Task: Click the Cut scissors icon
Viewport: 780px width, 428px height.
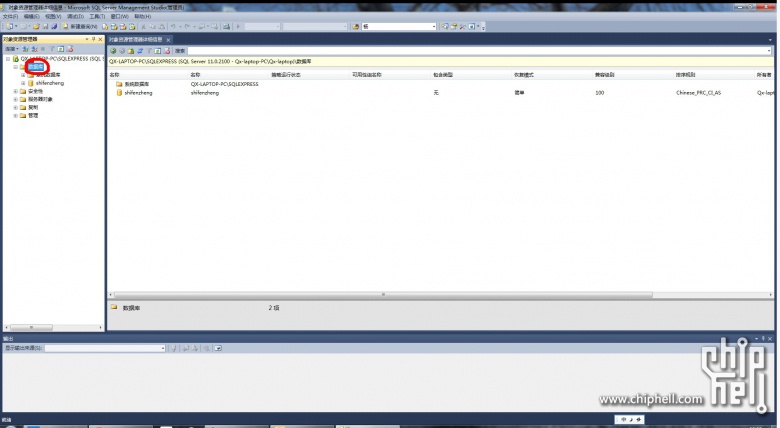Action: pos(144,26)
